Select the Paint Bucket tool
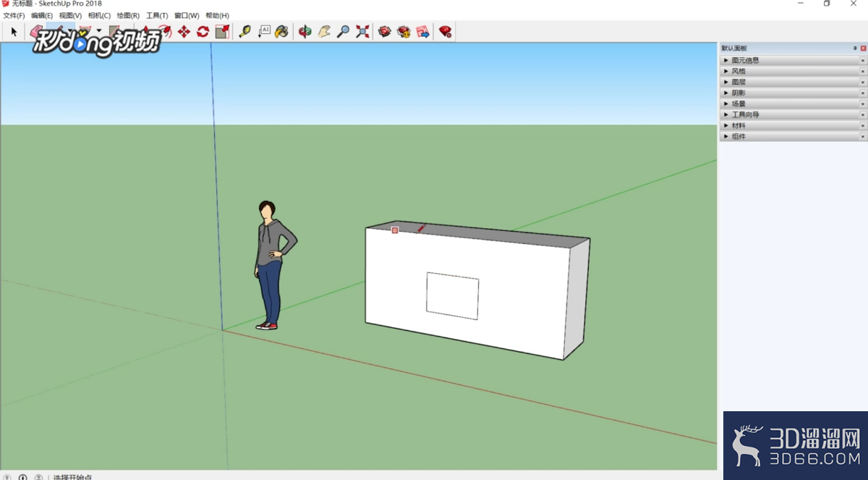The height and width of the screenshot is (480, 868). 282,31
